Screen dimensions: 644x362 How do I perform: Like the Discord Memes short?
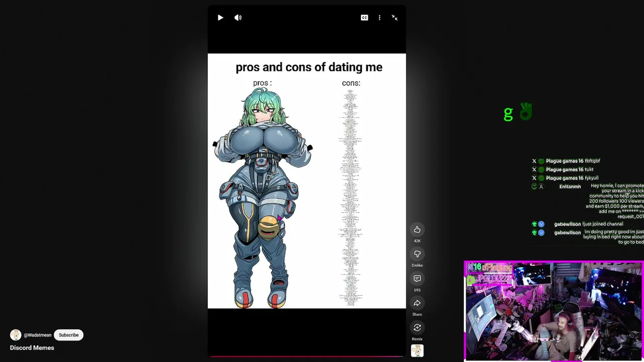coord(417,229)
